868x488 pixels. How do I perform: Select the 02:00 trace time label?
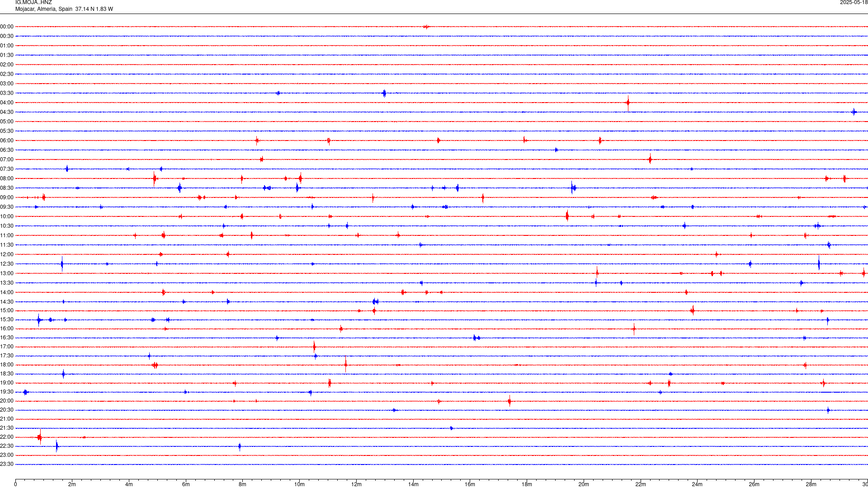pos(7,65)
